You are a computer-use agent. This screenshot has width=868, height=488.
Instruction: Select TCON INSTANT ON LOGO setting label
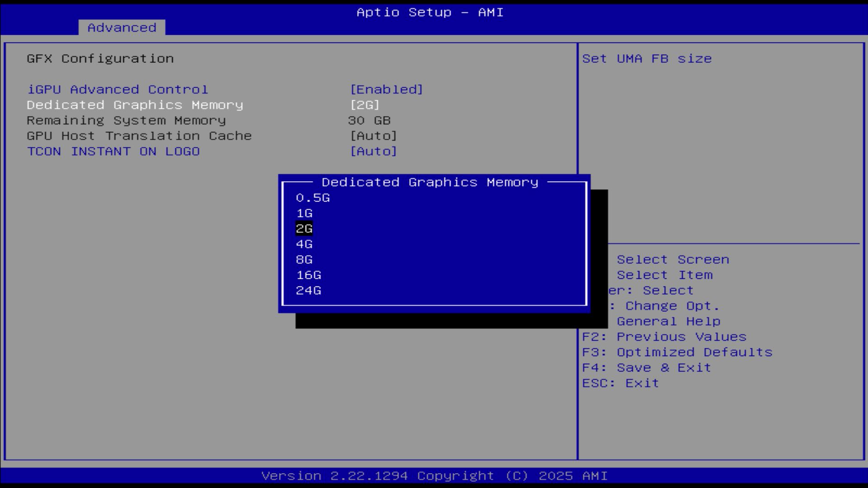pos(113,151)
